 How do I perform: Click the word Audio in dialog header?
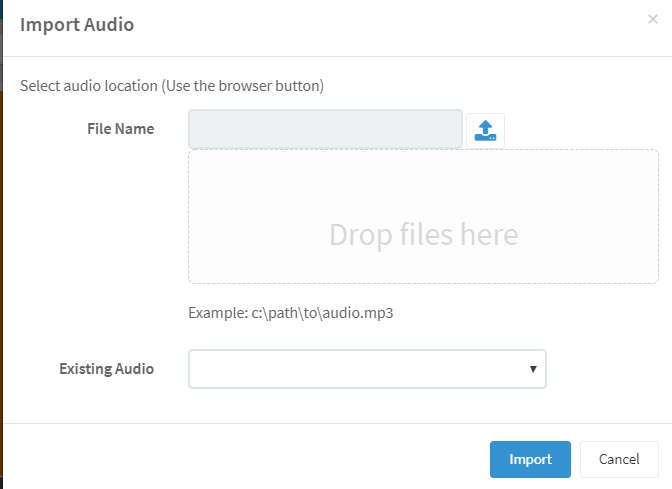pos(109,24)
